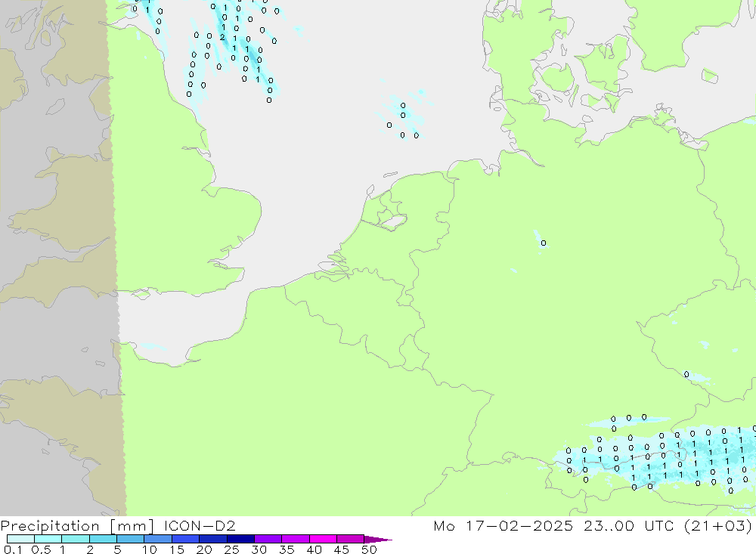Screen dimensions: 756x554
Task: Click the '0.1' legend scale label
Action: pyautogui.click(x=13, y=549)
